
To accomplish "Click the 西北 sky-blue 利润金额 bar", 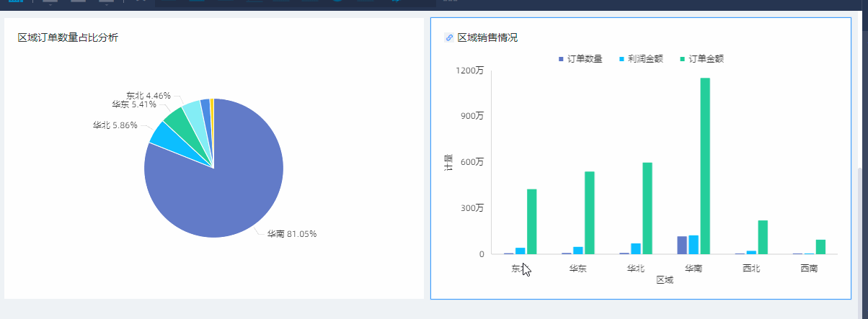I will click(x=751, y=252).
